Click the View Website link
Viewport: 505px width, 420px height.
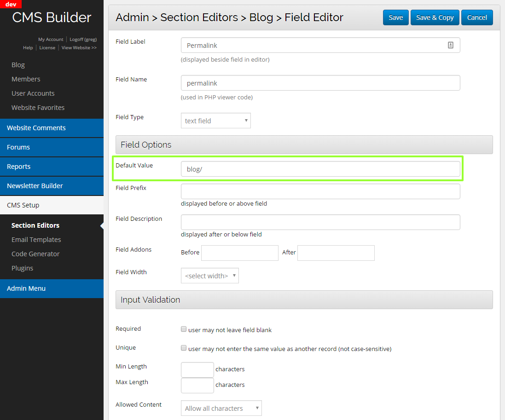[x=79, y=48]
